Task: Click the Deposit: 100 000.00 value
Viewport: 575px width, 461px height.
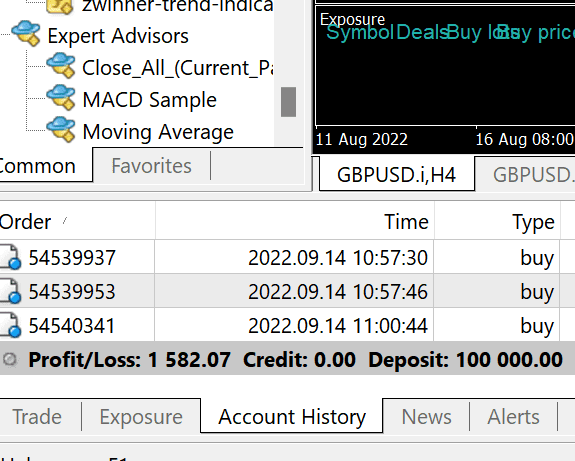Action: pos(465,360)
